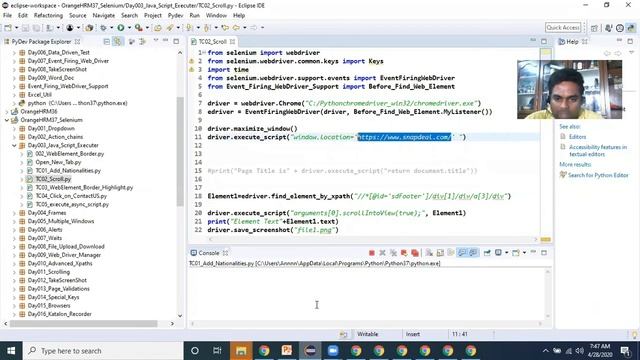640x360 pixels.
Task: Open Accessibility features in textual editors link
Action: coord(598,151)
